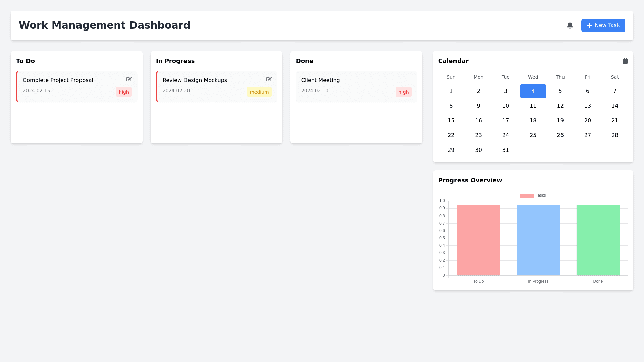
Task: Click the calendar icon in Calendar panel
Action: pos(625,61)
